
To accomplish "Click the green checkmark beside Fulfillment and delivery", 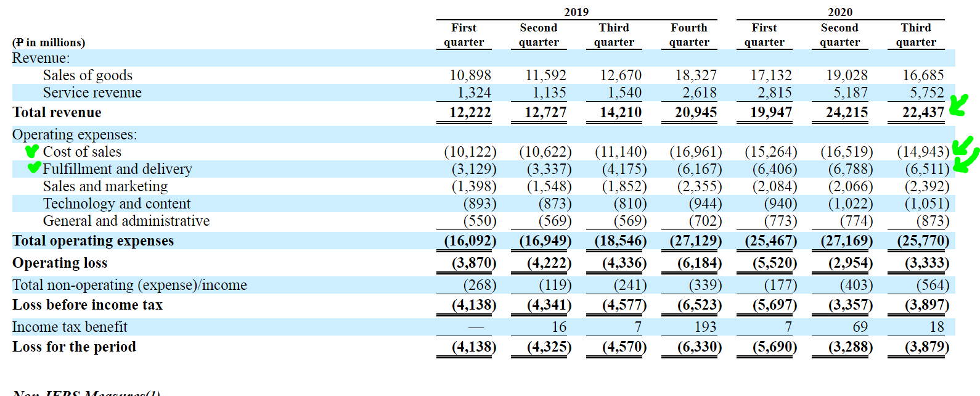I will [x=35, y=167].
